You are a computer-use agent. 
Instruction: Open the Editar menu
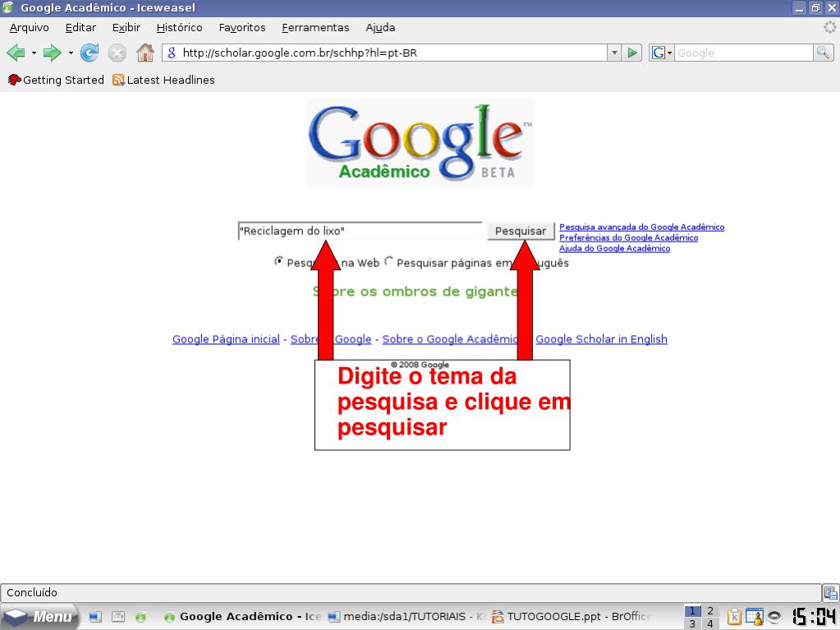pos(81,27)
